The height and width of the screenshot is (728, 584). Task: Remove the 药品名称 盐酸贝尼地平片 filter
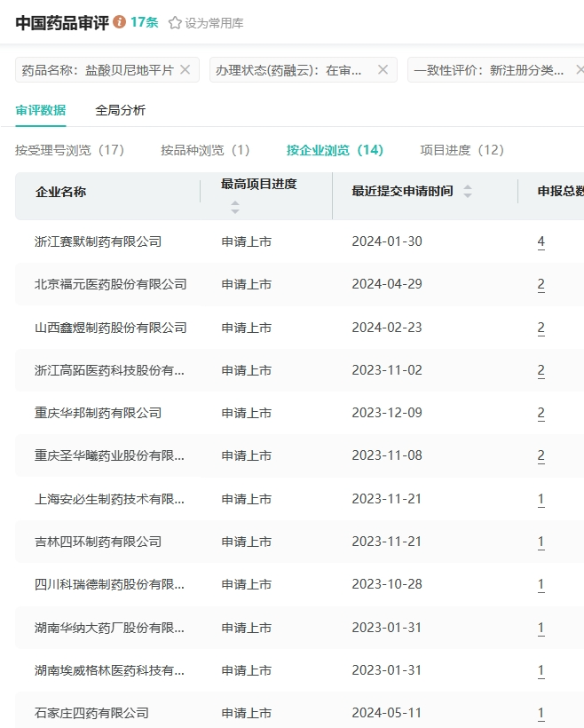coord(185,70)
